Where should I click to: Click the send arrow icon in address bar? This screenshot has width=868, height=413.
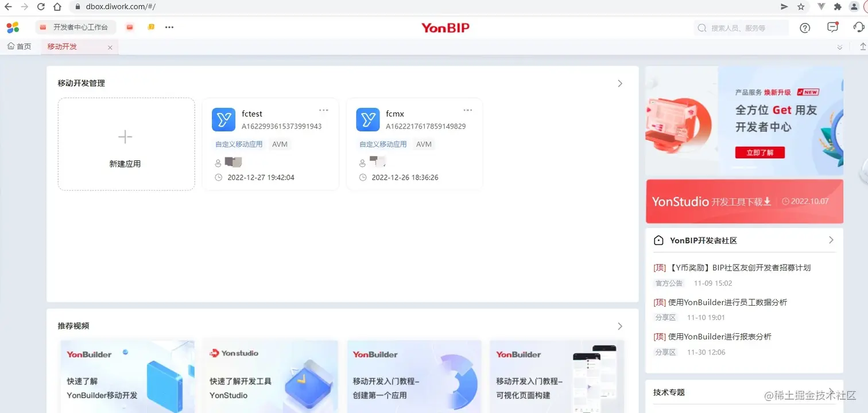coord(784,7)
